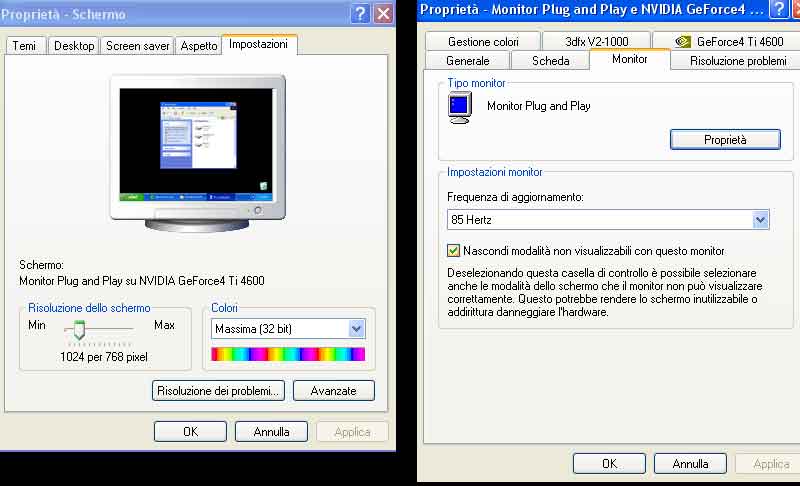Click the NVIDIA logo on GeForce4 Ti 4600 tab

click(683, 42)
